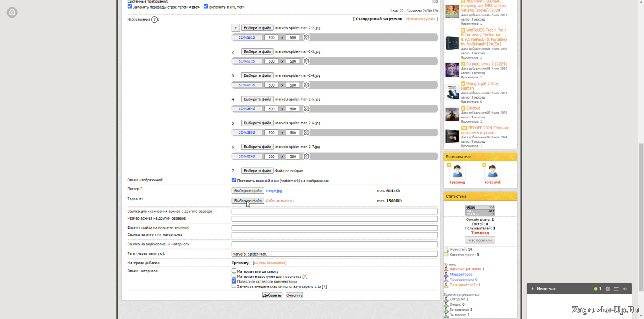Screen dimensions: 644x319
Task: Toggle 'Включить HTML теги' checkbox
Action: pos(206,6)
